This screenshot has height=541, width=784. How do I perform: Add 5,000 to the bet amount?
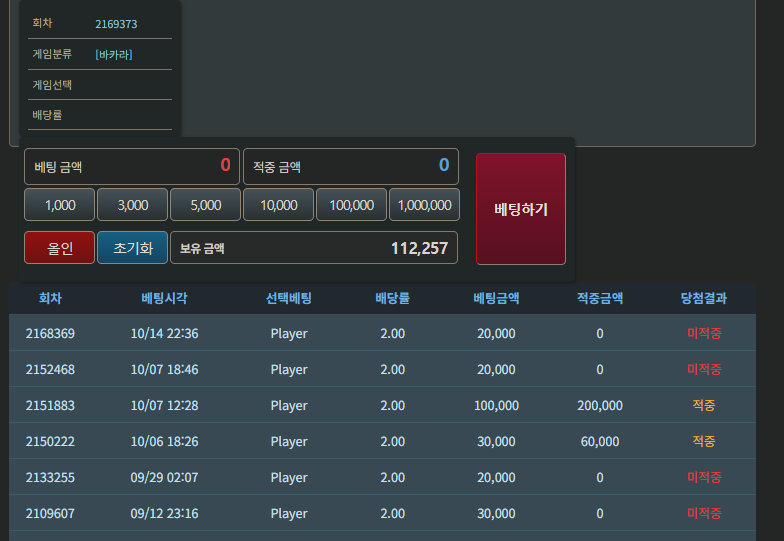(206, 205)
